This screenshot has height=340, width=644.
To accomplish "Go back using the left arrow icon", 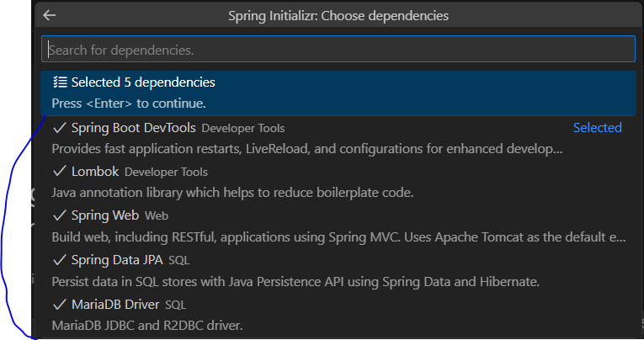I will (50, 16).
